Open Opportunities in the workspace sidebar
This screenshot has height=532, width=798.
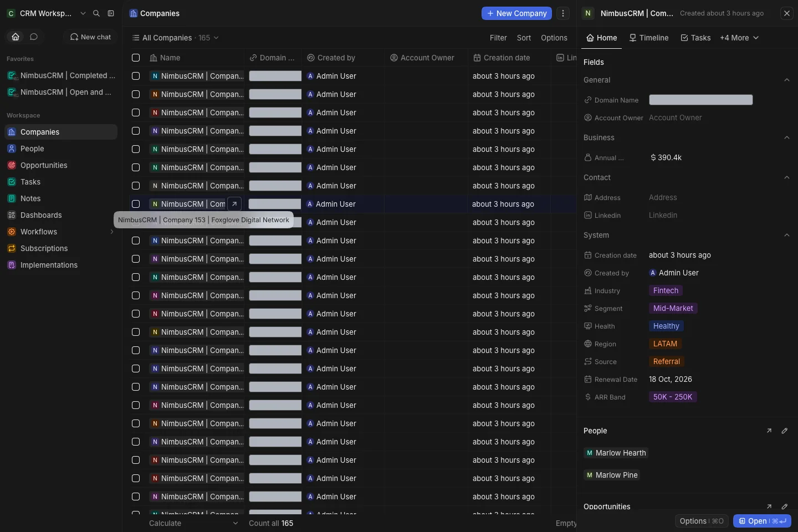coord(61,165)
